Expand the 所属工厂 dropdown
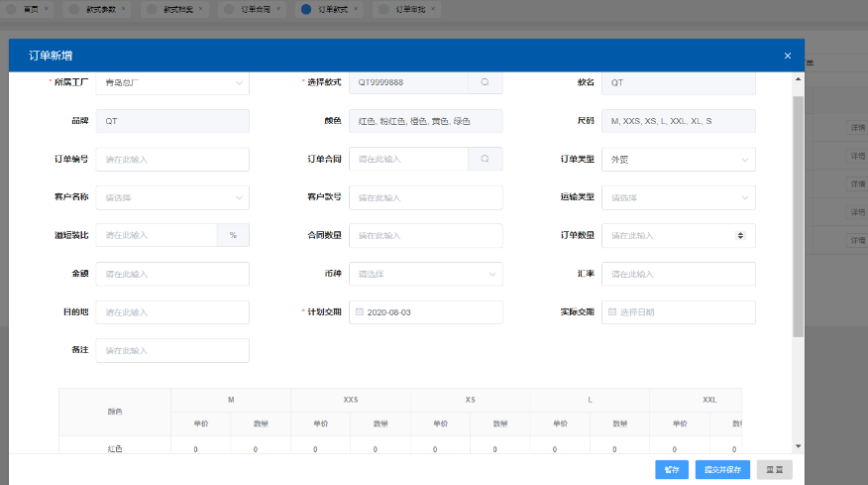The height and width of the screenshot is (485, 868). (x=239, y=82)
